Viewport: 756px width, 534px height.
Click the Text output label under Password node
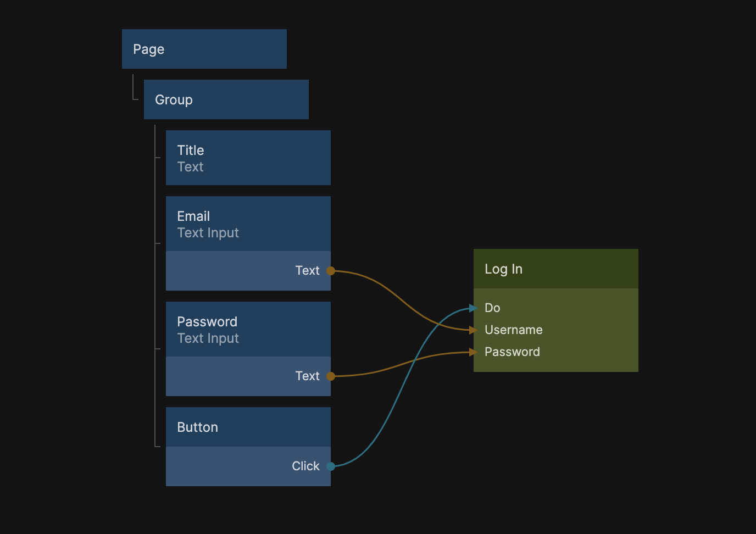tap(307, 376)
